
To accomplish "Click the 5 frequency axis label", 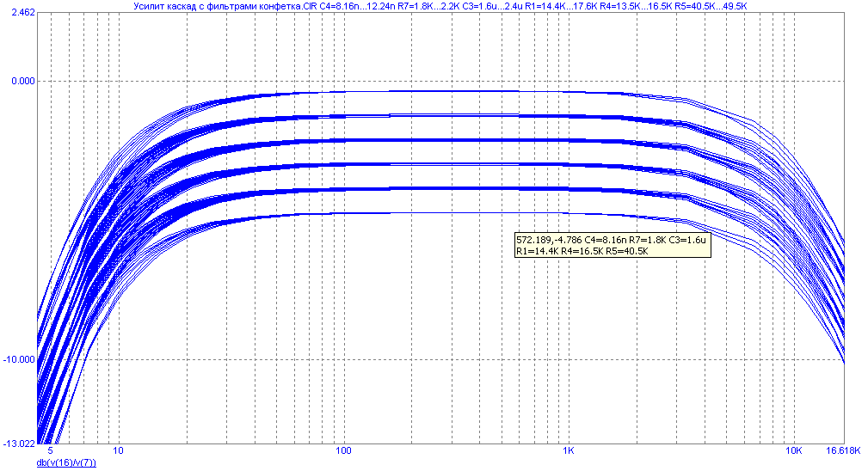I will click(51, 450).
